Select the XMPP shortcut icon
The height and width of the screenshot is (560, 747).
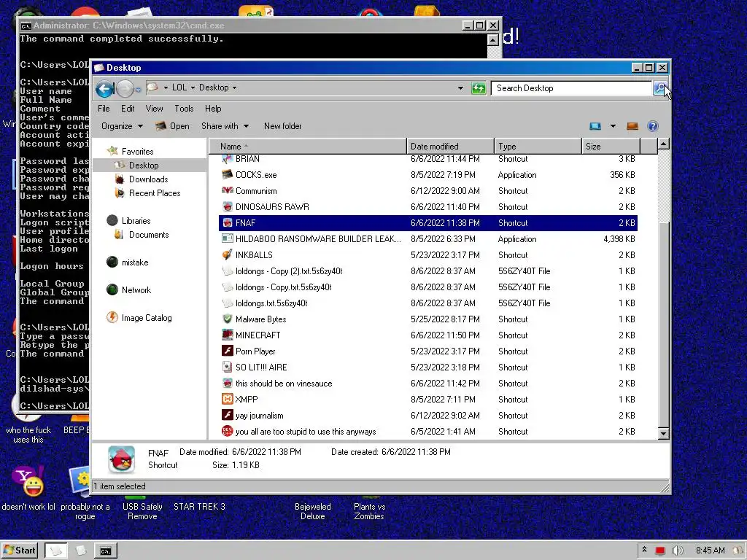228,399
